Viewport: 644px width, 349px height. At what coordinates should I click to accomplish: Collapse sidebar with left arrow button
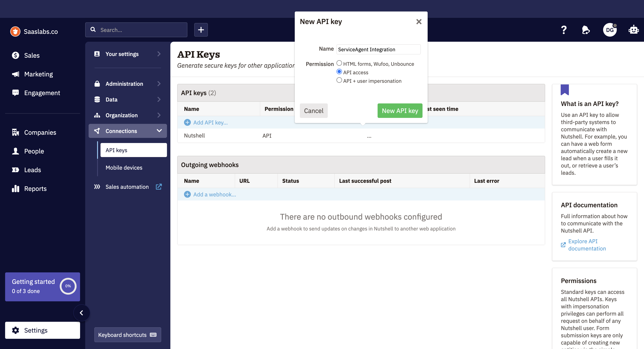(81, 313)
